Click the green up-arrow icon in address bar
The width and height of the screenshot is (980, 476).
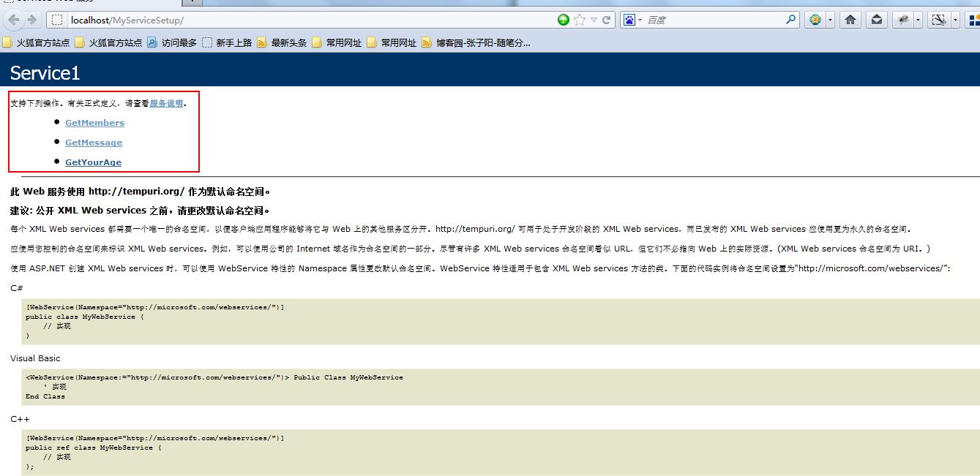pyautogui.click(x=563, y=20)
